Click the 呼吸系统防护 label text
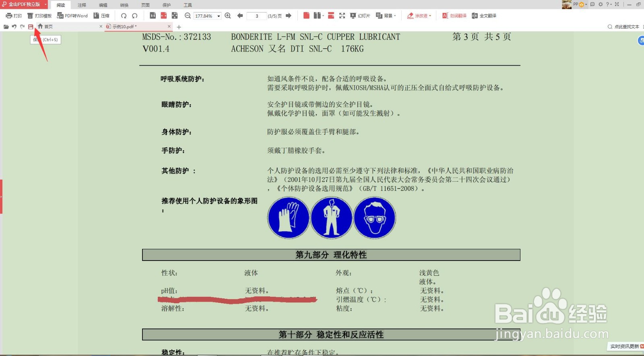The image size is (644, 356). pyautogui.click(x=182, y=79)
